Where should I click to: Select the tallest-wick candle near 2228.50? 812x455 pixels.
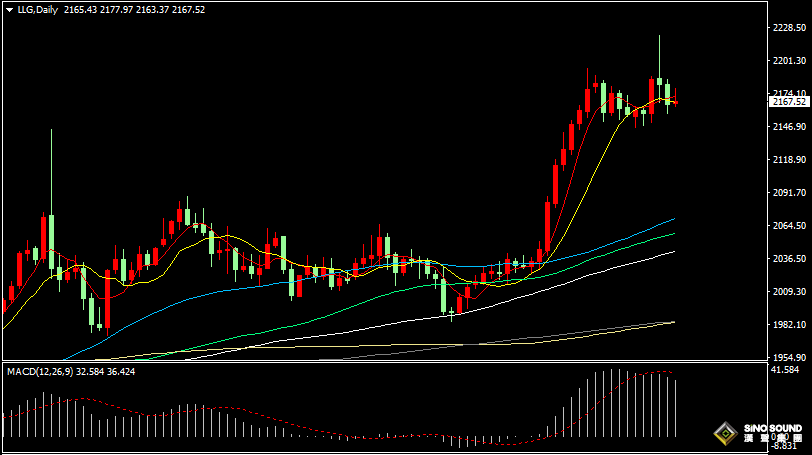659,60
